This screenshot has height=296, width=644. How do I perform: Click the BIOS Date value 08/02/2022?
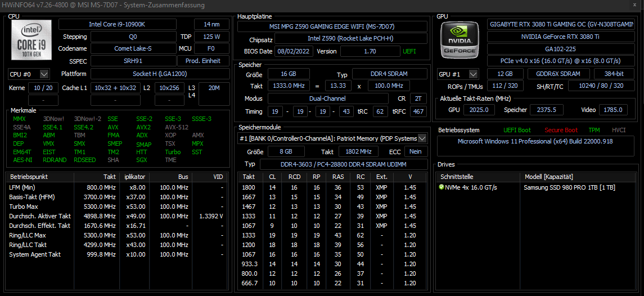(294, 51)
